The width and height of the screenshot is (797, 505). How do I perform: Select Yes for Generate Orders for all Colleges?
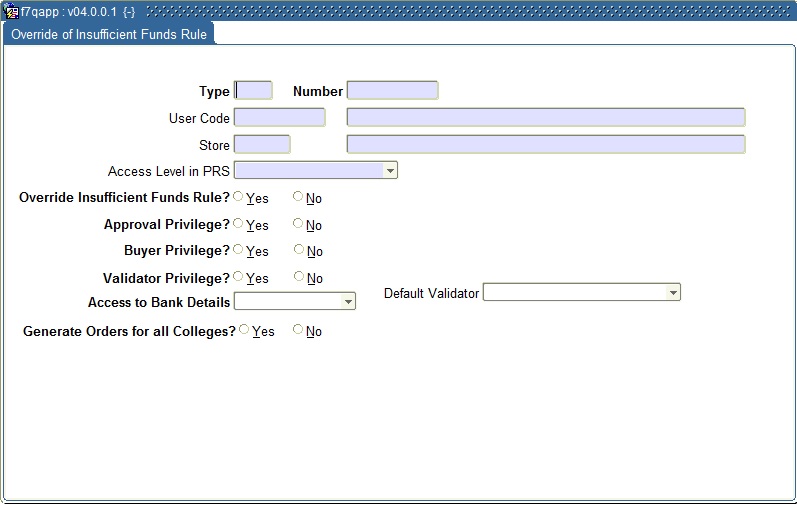[x=245, y=330]
